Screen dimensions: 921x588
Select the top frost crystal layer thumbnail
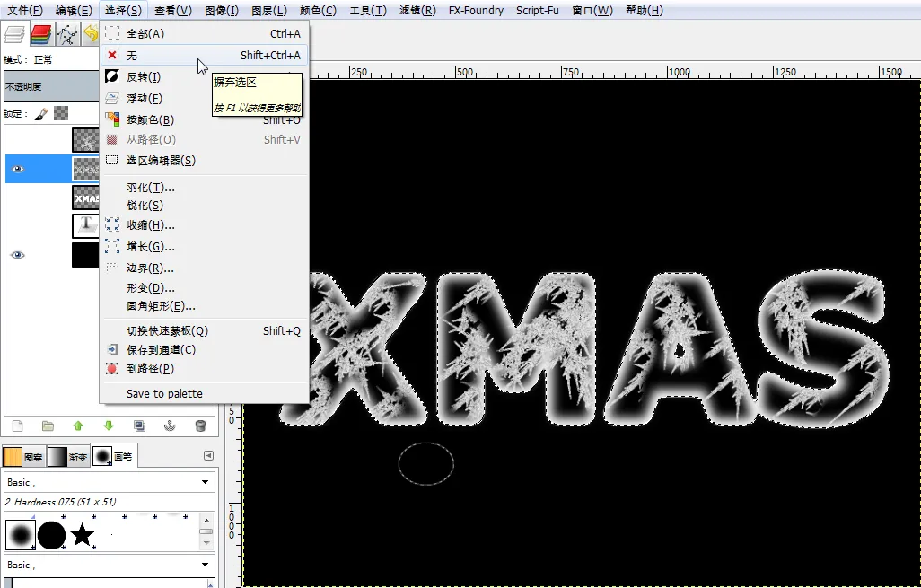click(86, 140)
